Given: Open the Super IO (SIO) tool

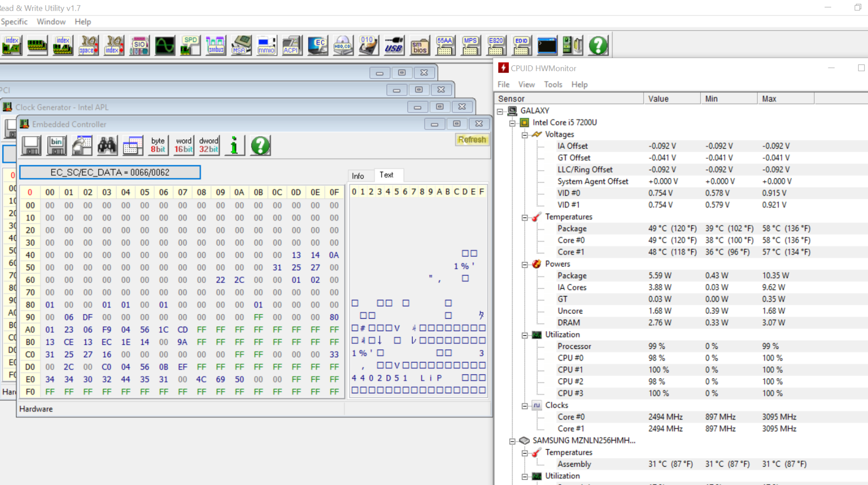Looking at the screenshot, I should 139,46.
